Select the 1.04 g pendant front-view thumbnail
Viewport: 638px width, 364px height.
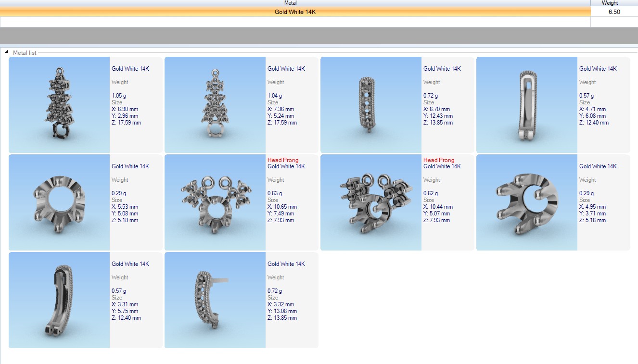(215, 105)
